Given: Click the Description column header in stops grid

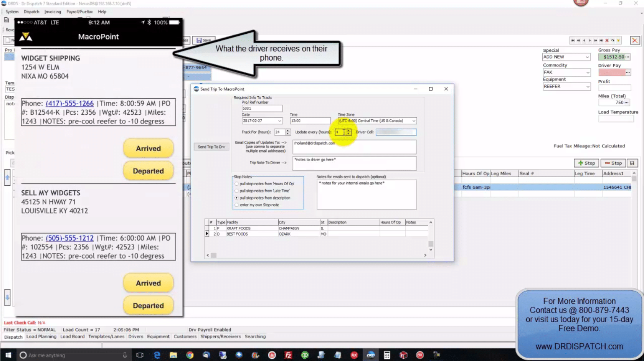Looking at the screenshot, I should (x=353, y=222).
